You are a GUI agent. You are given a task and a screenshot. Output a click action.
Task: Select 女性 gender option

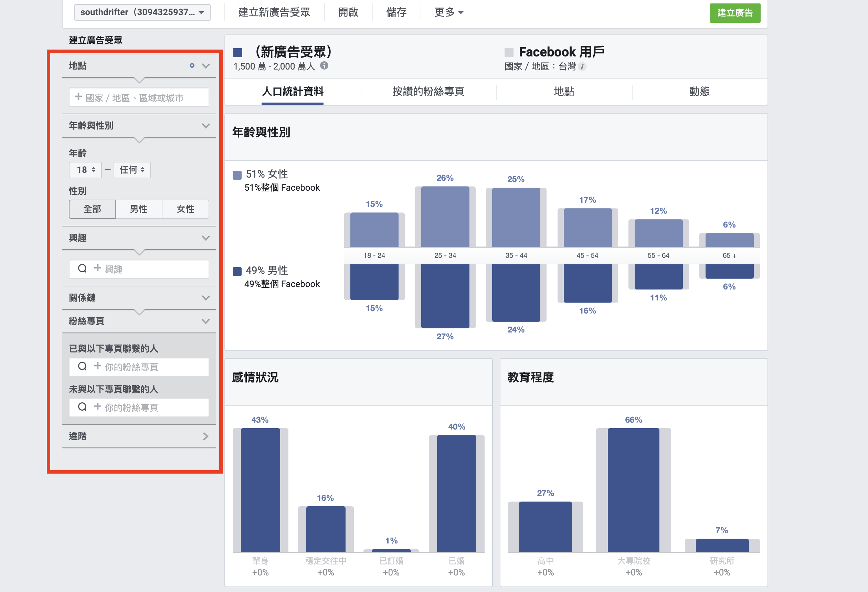185,209
